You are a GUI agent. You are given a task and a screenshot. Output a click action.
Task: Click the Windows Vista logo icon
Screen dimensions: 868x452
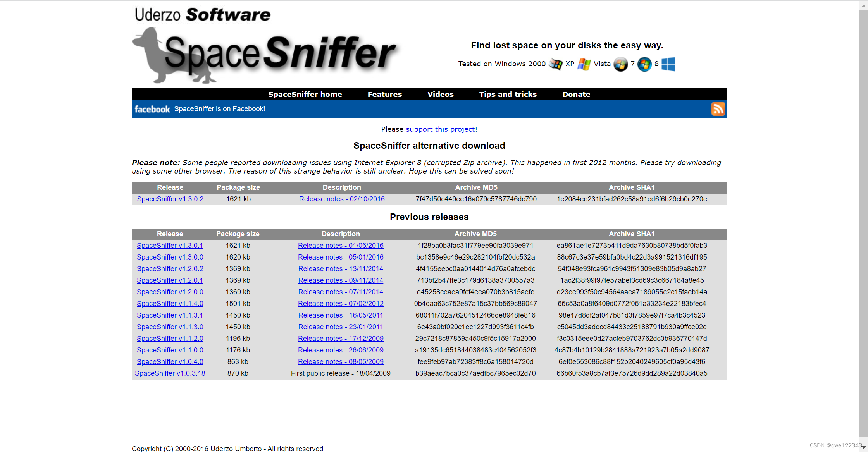(x=620, y=64)
